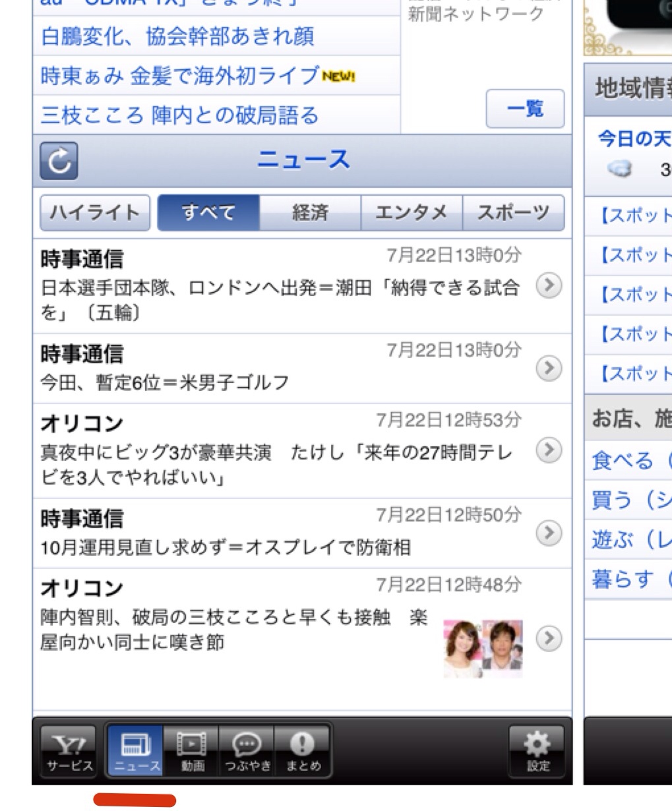672x811 pixels.
Task: Open the つぶやき speech bubble icon
Action: click(x=247, y=750)
